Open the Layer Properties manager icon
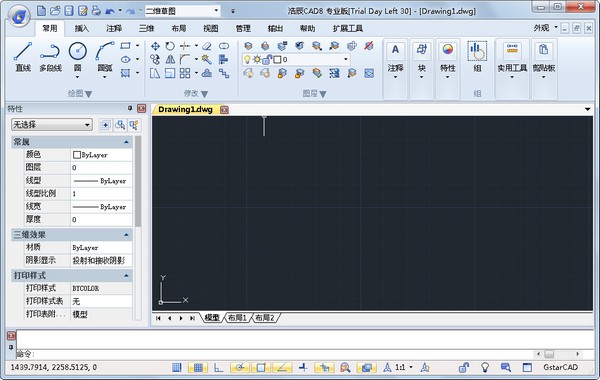Viewport: 600px width, 380px height. pos(248,46)
